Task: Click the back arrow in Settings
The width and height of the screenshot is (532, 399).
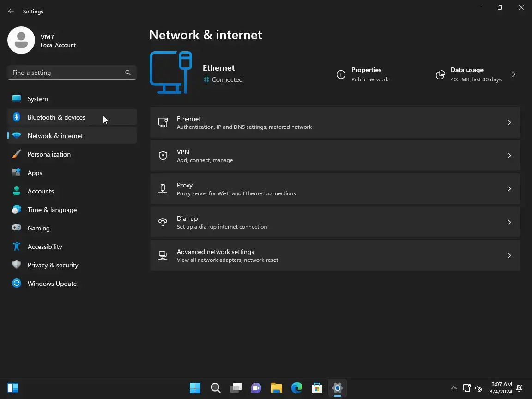Action: coord(11,11)
